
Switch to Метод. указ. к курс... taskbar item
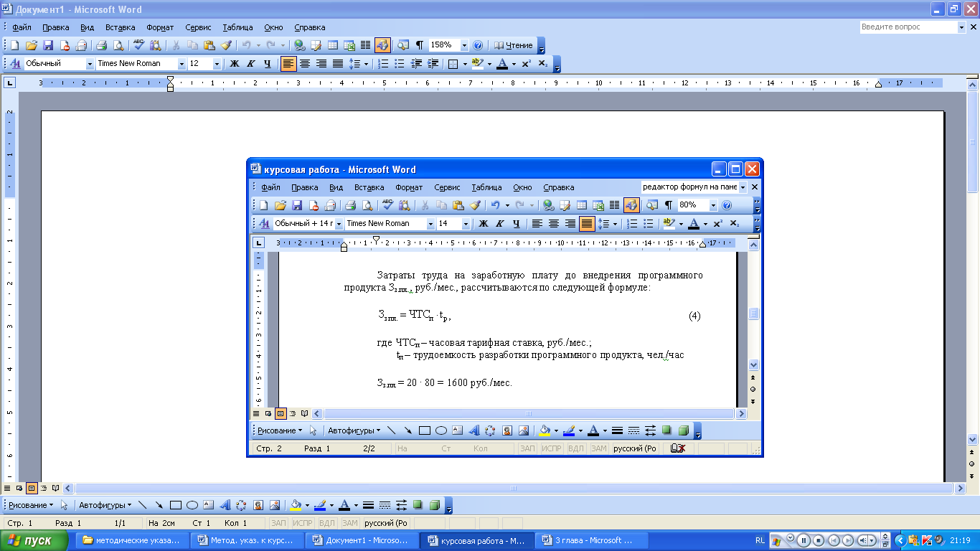tap(247, 540)
